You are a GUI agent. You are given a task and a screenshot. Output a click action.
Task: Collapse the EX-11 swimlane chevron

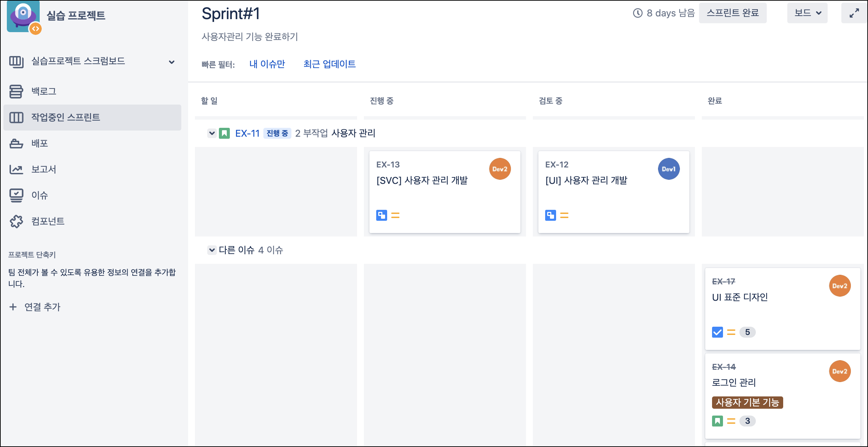pos(212,133)
